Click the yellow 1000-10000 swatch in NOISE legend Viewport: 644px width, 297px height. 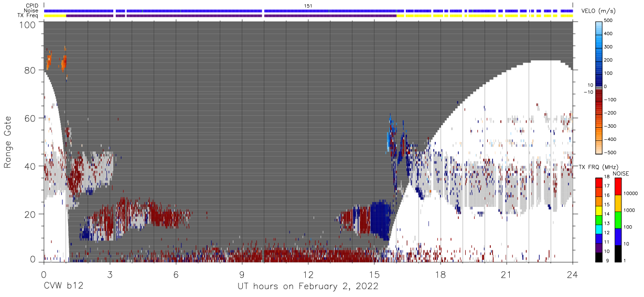tap(617, 203)
